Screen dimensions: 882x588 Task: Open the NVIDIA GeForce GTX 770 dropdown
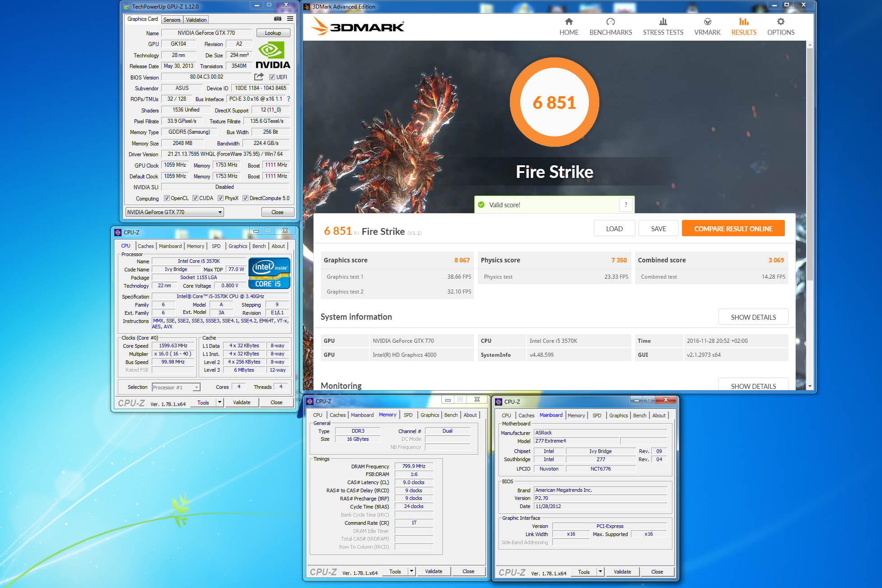(x=175, y=212)
